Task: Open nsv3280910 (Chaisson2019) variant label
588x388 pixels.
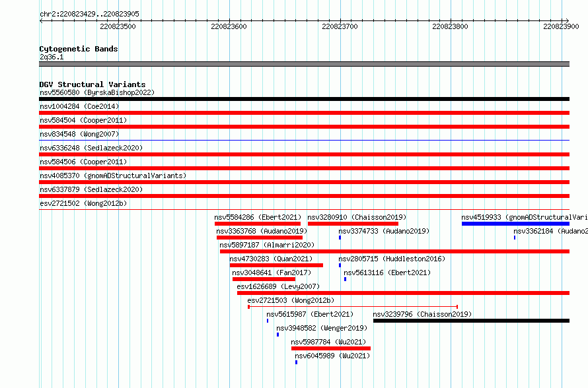Action: pos(357,217)
